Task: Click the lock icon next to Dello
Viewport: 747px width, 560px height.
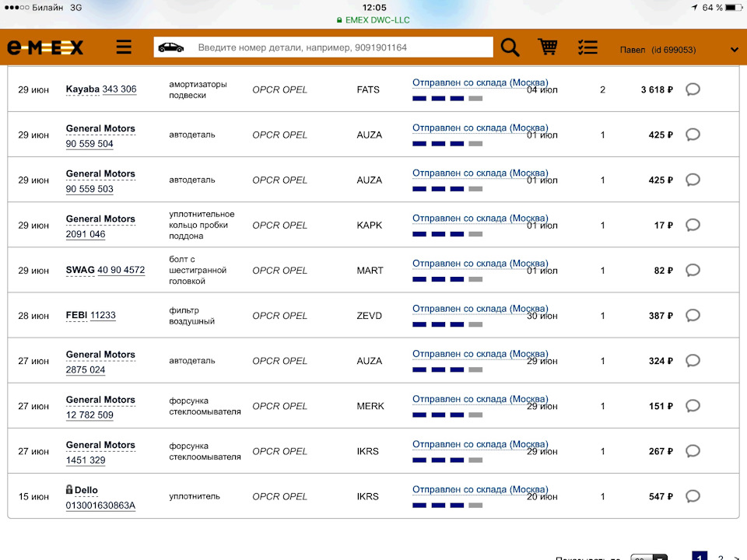Action: [69, 489]
